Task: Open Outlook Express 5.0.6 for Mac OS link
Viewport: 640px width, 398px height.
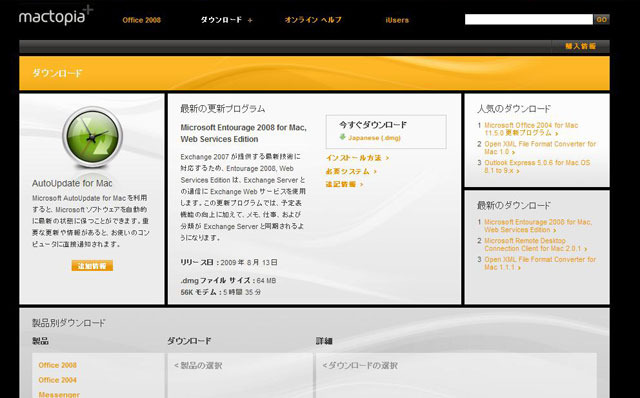Action: tap(537, 167)
